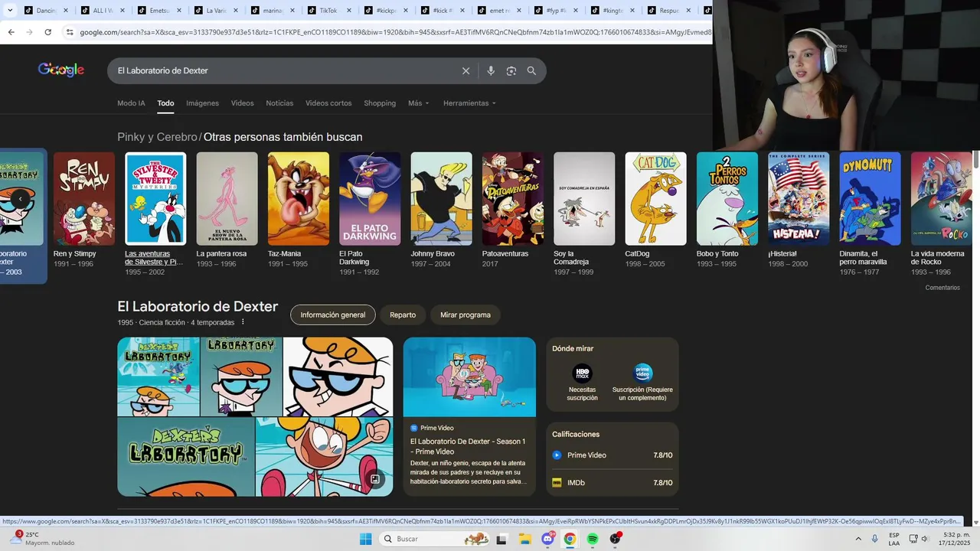Select the Mirar programa chip
Screen dimensions: 980x551
click(x=465, y=315)
